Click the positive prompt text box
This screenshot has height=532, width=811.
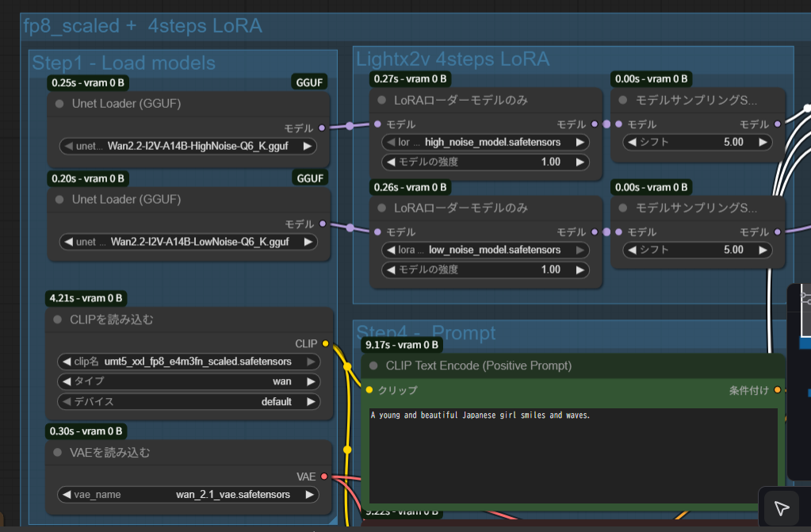pos(574,455)
